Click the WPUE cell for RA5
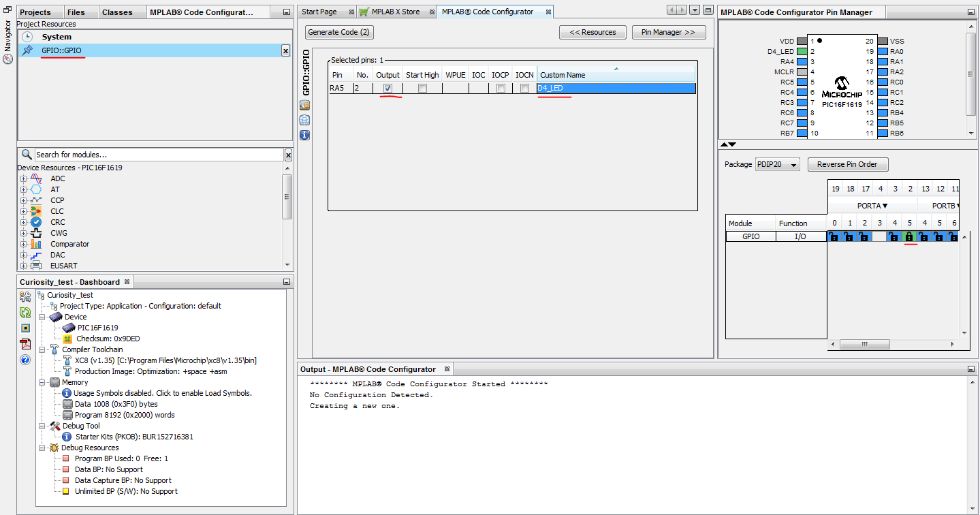 point(456,89)
